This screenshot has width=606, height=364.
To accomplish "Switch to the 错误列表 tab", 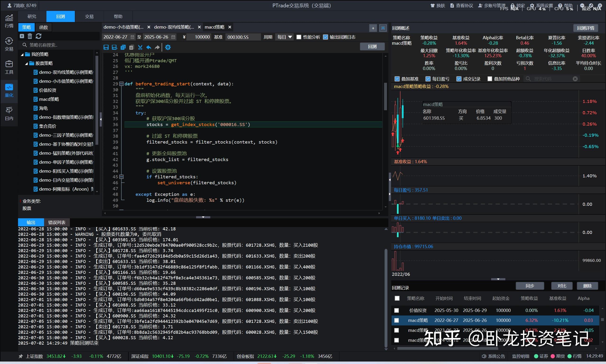I will click(57, 222).
